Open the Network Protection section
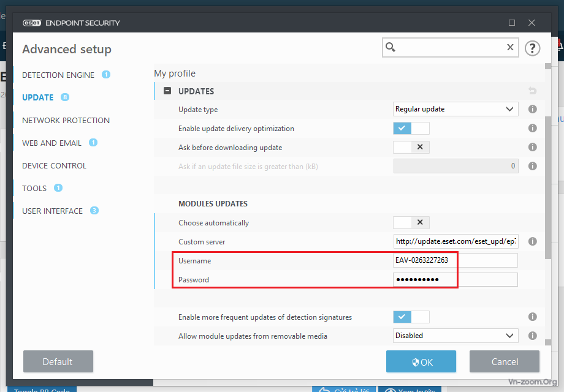Screen dimensions: 564x392 click(66, 121)
